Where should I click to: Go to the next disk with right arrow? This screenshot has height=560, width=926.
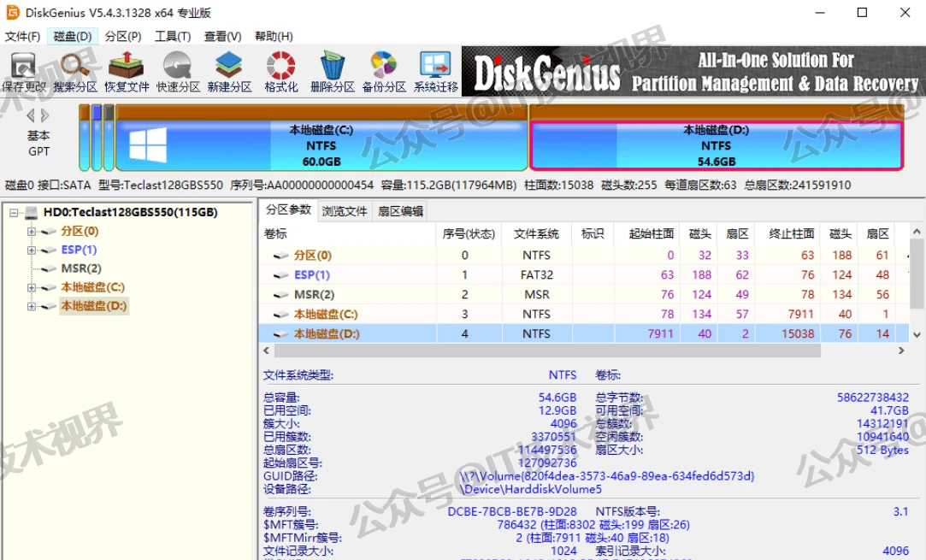click(44, 115)
